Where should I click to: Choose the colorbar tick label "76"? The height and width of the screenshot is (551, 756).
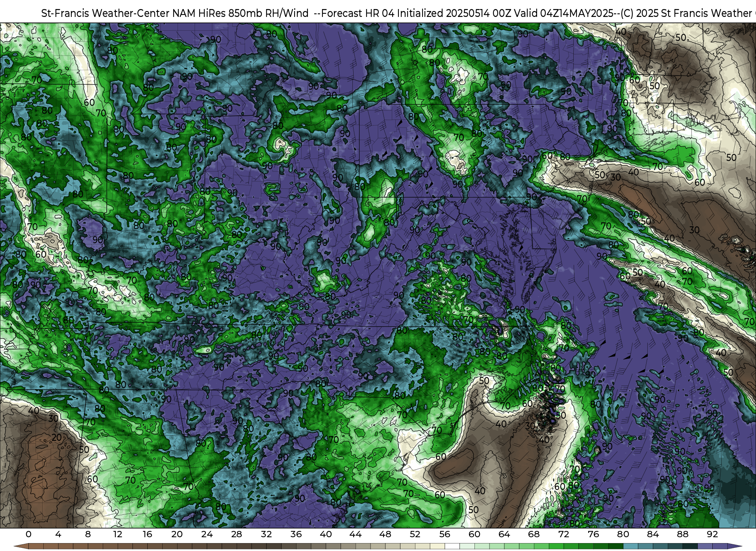tap(593, 534)
